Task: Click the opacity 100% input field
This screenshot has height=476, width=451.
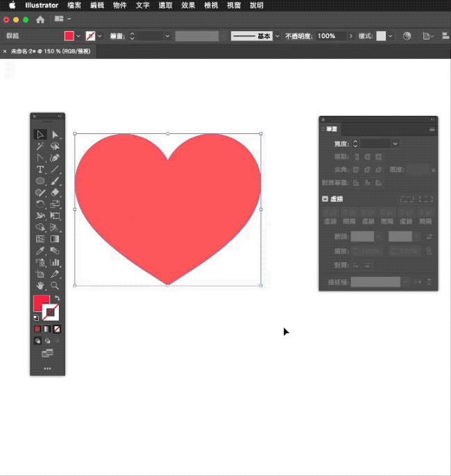Action: [330, 35]
